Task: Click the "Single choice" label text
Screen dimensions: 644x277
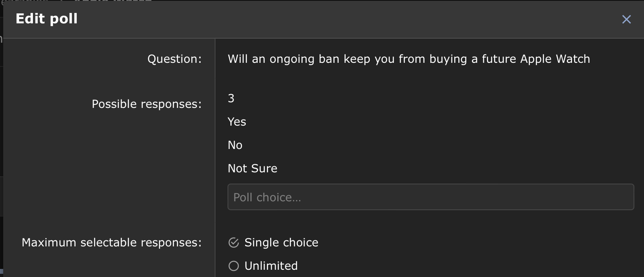Action: 281,242
